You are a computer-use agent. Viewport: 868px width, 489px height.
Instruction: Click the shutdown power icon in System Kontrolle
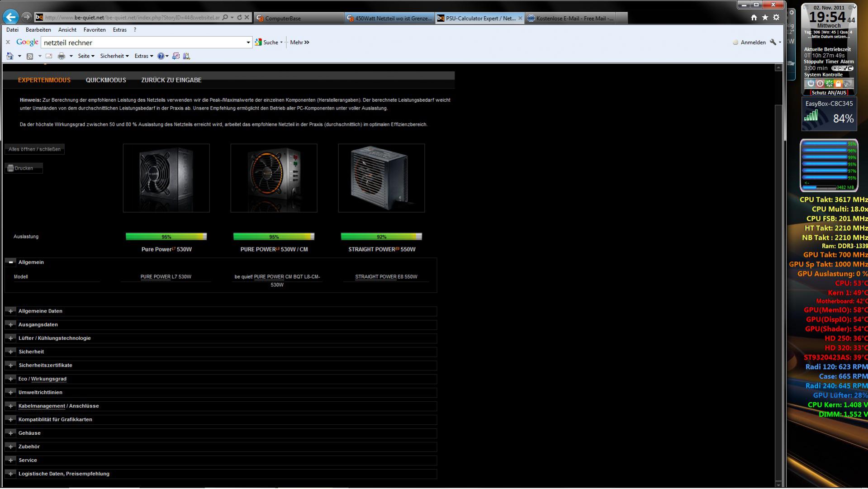[x=811, y=84]
